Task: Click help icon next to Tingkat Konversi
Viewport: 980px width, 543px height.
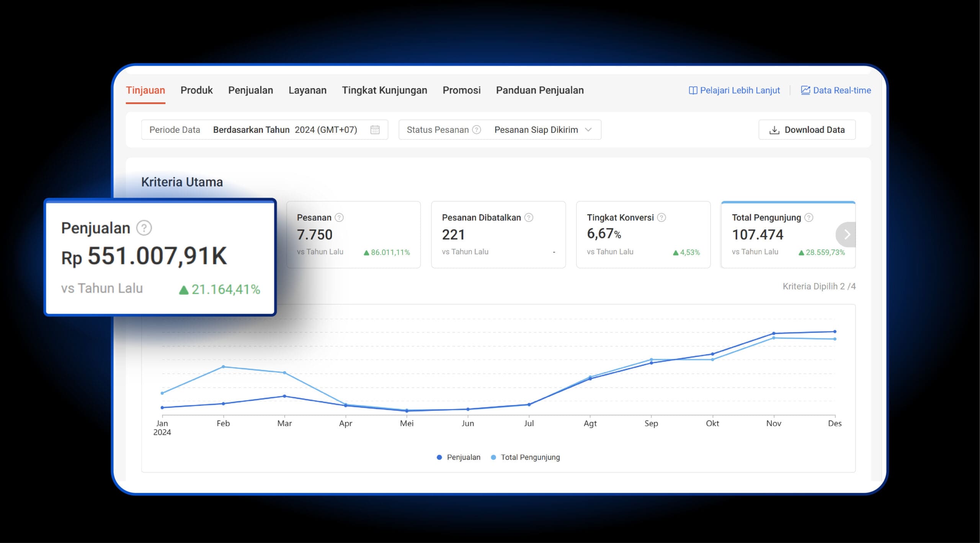Action: pyautogui.click(x=661, y=218)
